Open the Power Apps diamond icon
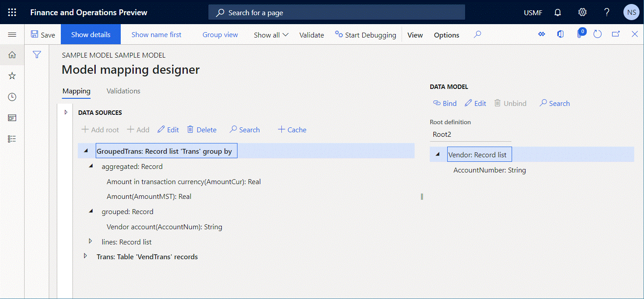Image resolution: width=644 pixels, height=299 pixels. pos(542,34)
